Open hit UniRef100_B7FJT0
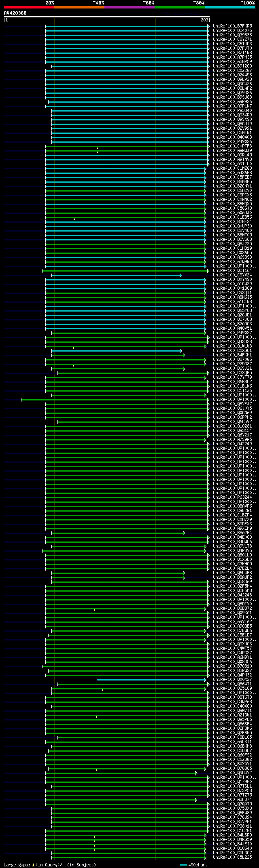The width and height of the screenshot is (259, 868). pyautogui.click(x=232, y=48)
